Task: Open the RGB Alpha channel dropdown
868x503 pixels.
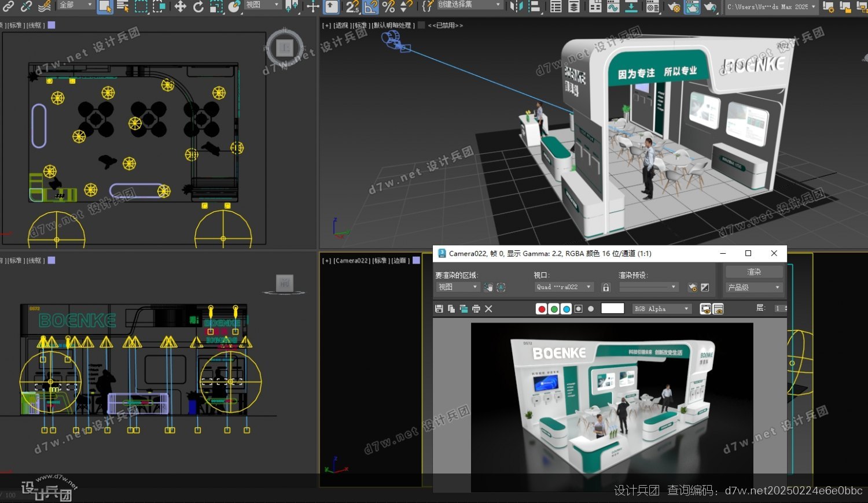Action: click(x=662, y=309)
